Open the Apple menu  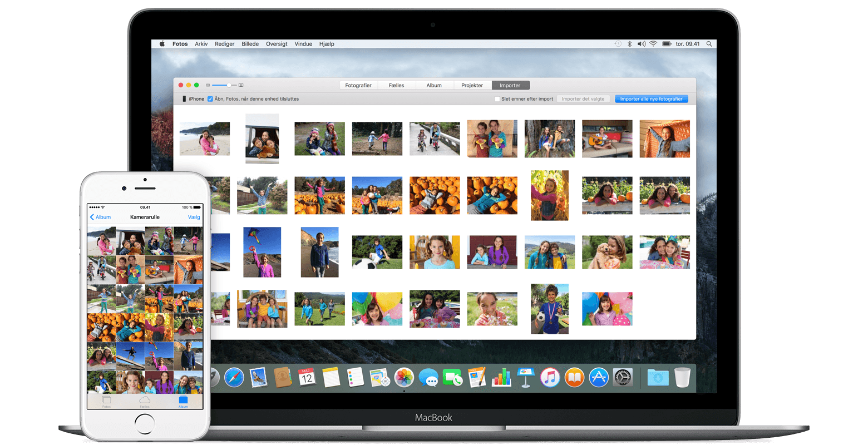pyautogui.click(x=162, y=44)
